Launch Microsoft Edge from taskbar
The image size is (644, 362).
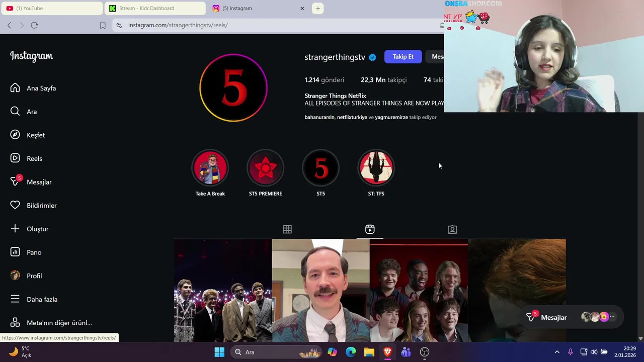351,352
